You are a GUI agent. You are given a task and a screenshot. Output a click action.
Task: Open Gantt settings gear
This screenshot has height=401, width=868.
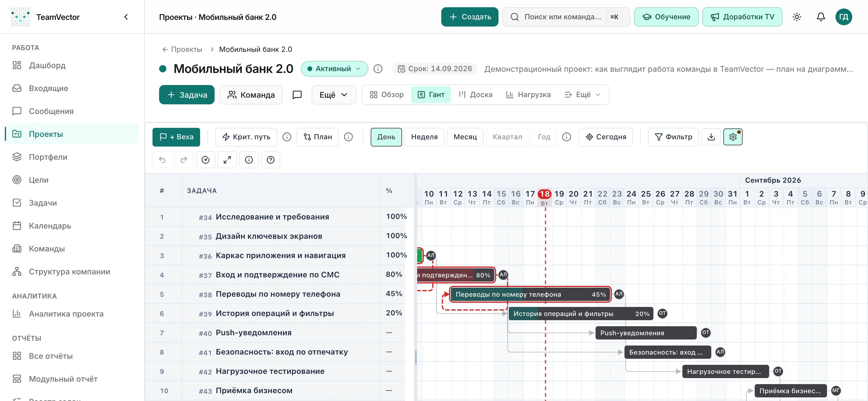click(733, 137)
